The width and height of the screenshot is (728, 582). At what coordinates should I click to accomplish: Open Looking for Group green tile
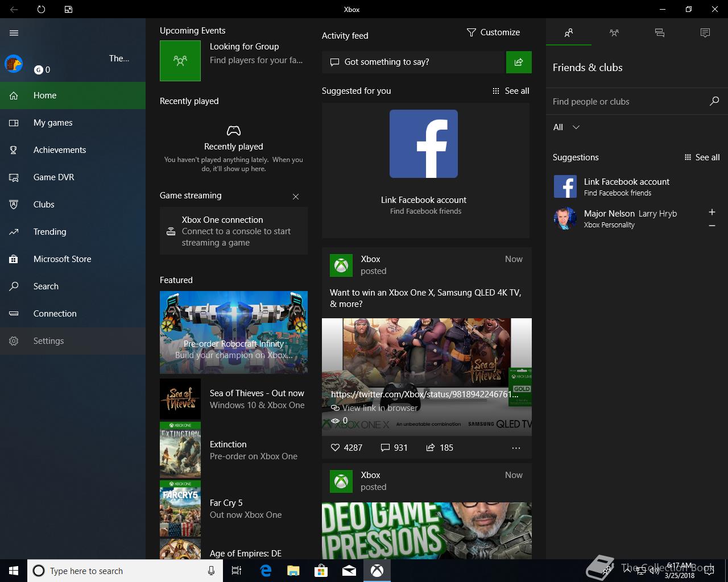(180, 61)
